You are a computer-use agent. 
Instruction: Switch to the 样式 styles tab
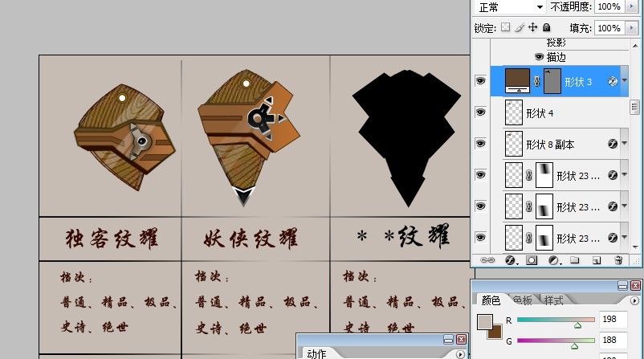pyautogui.click(x=553, y=300)
